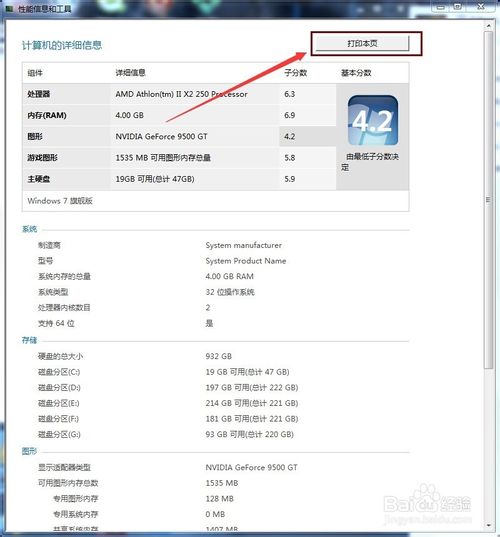Click the scrollbar up arrow

pos(489,25)
